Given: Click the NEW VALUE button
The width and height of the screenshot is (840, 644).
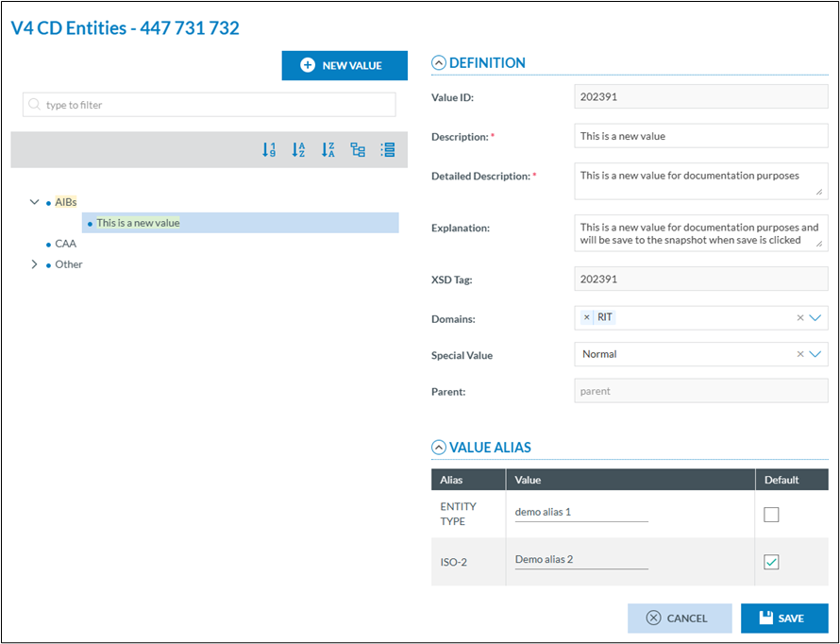Looking at the screenshot, I should (344, 65).
